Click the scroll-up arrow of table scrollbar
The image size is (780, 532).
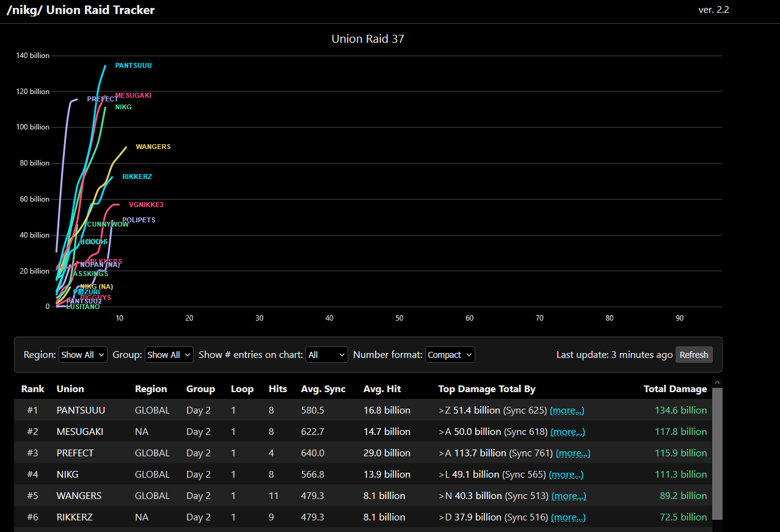click(x=718, y=382)
